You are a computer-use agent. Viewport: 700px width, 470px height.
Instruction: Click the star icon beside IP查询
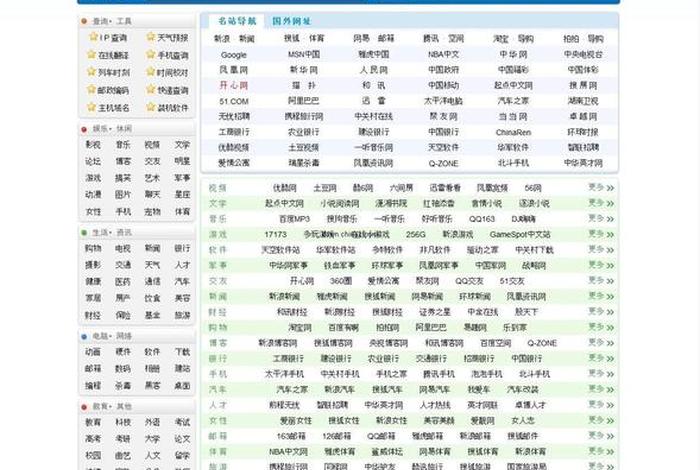tap(93, 37)
